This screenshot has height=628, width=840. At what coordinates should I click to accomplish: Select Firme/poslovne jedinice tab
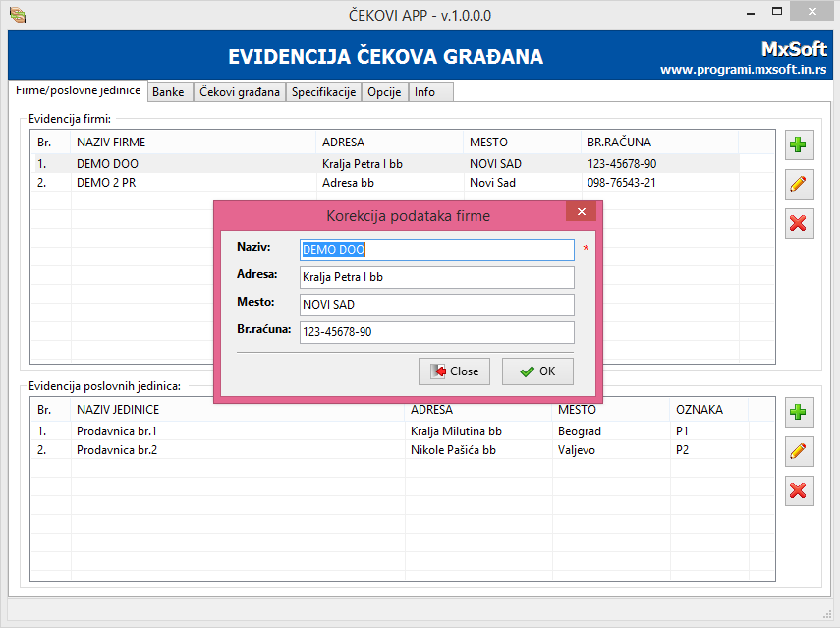click(x=79, y=90)
